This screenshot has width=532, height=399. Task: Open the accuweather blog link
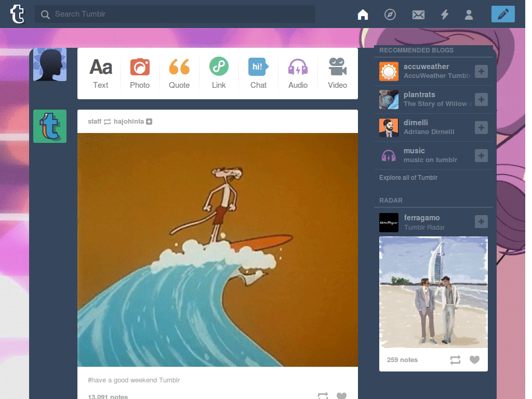pos(426,66)
